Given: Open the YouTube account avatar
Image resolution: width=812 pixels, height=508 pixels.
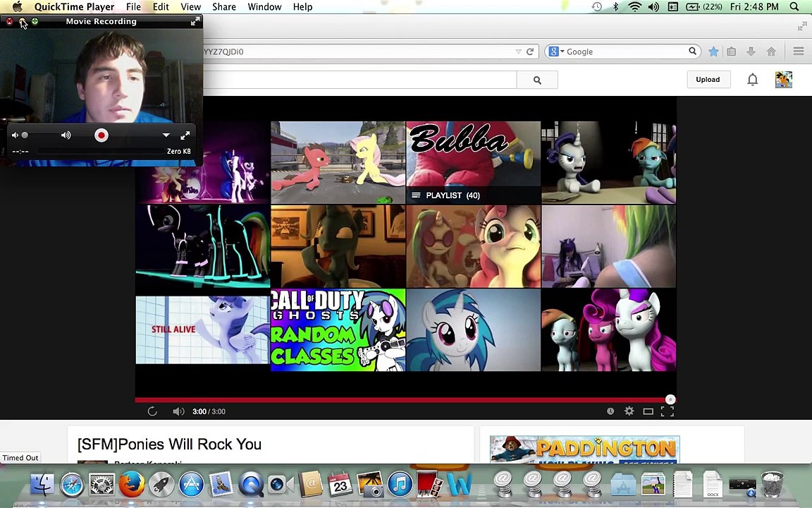Looking at the screenshot, I should pyautogui.click(x=784, y=79).
